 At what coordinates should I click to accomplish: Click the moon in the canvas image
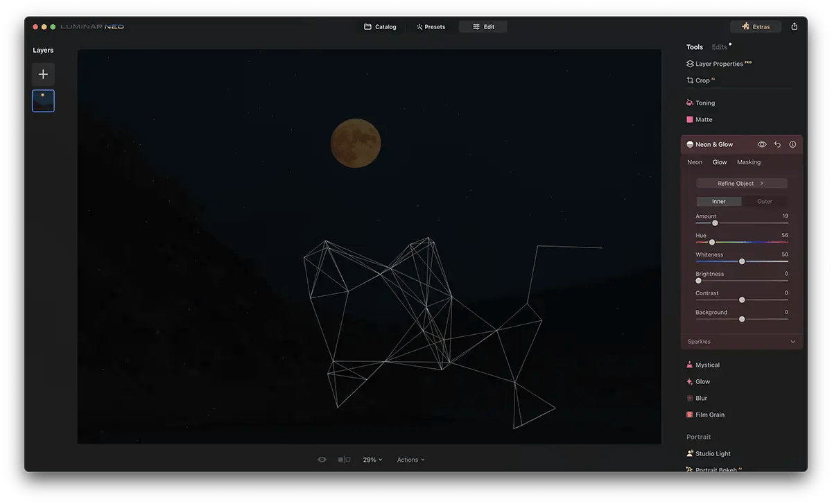click(355, 144)
